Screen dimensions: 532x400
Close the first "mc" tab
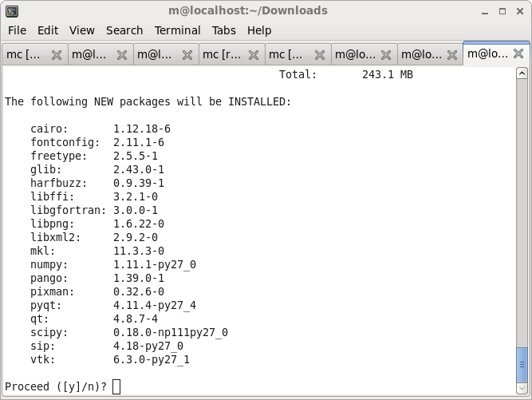[57, 55]
